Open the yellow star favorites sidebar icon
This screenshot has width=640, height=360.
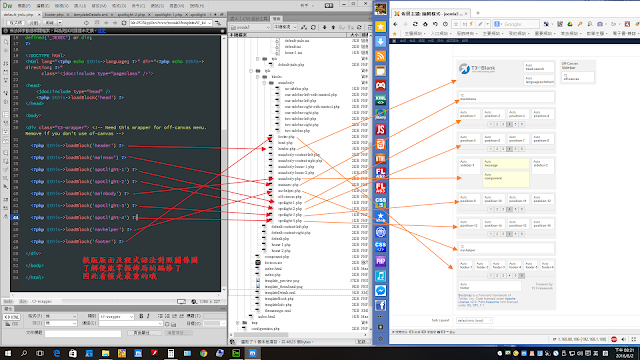click(380, 27)
